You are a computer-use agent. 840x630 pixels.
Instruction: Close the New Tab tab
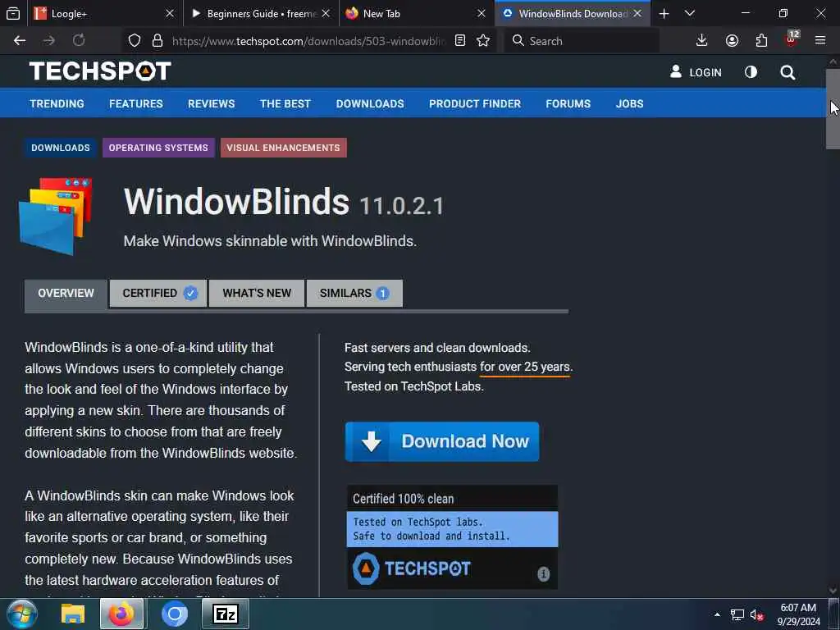[482, 13]
